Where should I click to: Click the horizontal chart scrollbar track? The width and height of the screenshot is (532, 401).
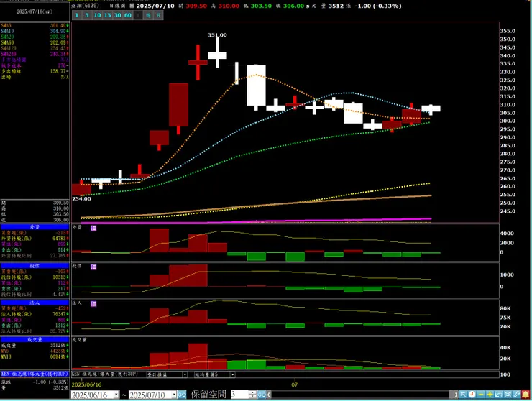pyautogui.click(x=362, y=395)
